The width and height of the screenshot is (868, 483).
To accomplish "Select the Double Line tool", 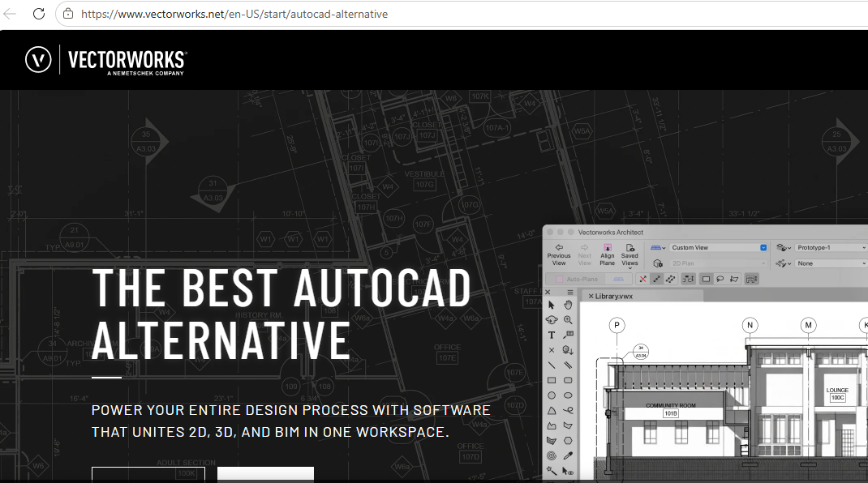I will (568, 365).
